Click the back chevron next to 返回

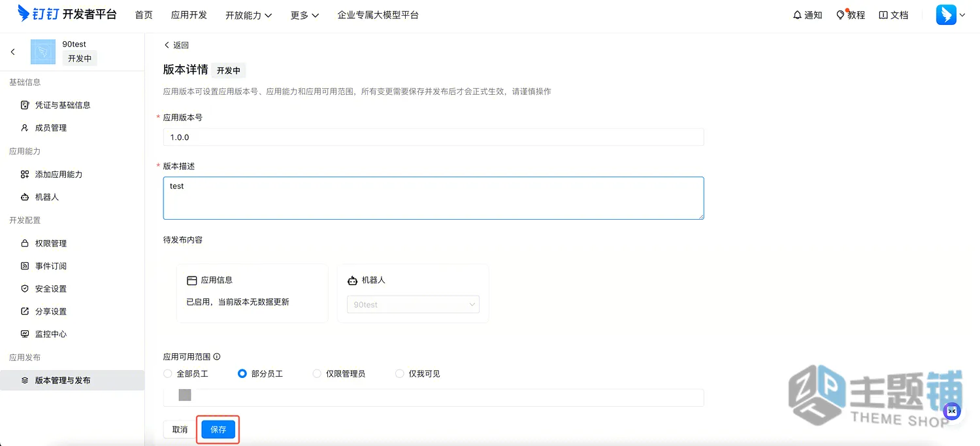167,45
